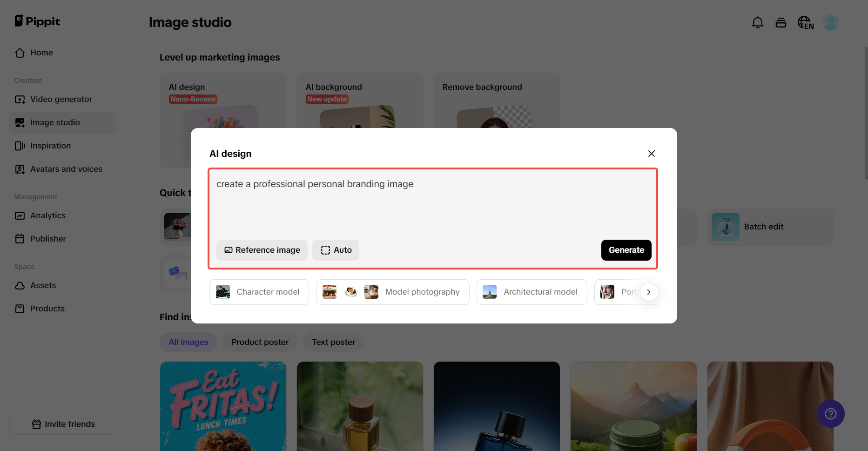Click the Products bag icon
Image resolution: width=868 pixels, height=451 pixels.
click(20, 309)
